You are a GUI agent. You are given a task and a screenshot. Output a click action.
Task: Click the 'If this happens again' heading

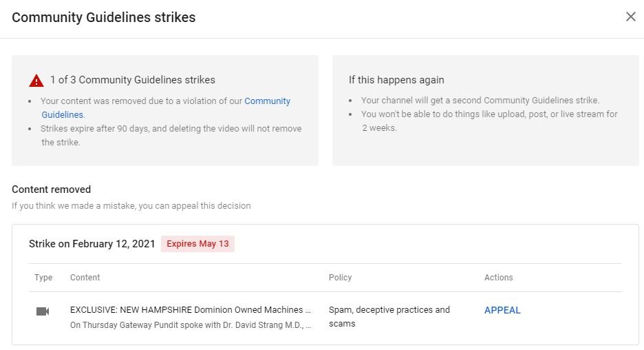point(396,80)
